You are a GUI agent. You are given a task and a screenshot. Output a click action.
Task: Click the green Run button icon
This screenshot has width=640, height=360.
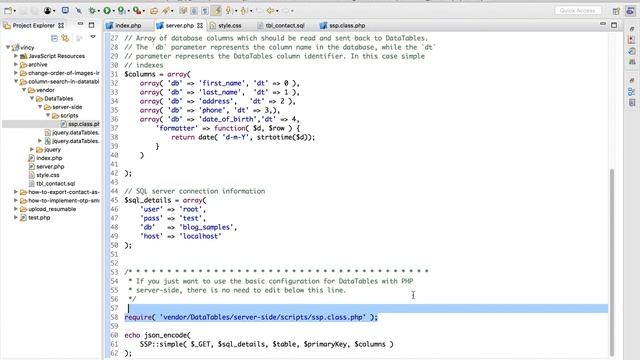107,11
